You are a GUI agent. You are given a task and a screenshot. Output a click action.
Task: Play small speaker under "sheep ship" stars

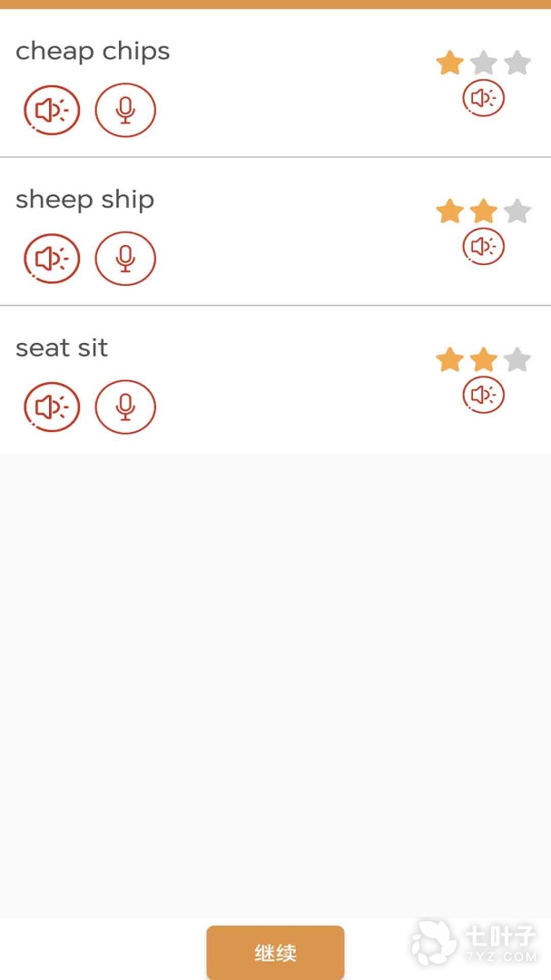483,246
